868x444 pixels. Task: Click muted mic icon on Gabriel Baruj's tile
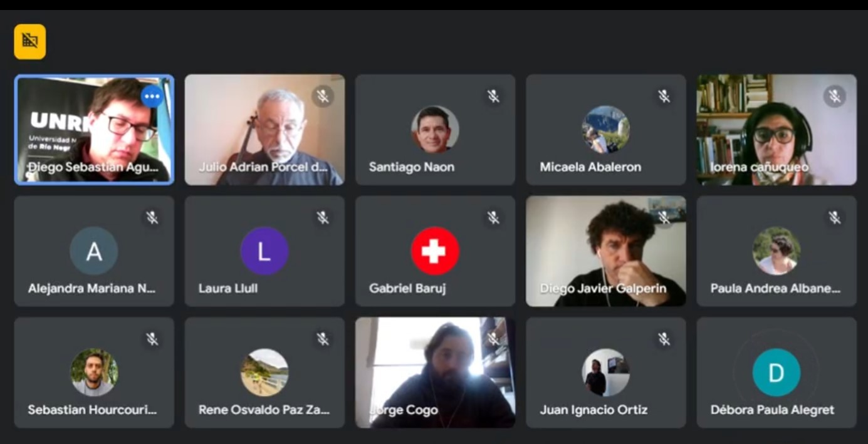tap(493, 218)
